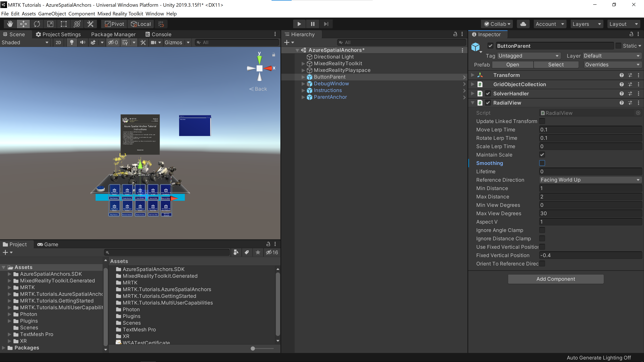644x362 pixels.
Task: Enable Smoothing on RadialView
Action: pos(542,163)
